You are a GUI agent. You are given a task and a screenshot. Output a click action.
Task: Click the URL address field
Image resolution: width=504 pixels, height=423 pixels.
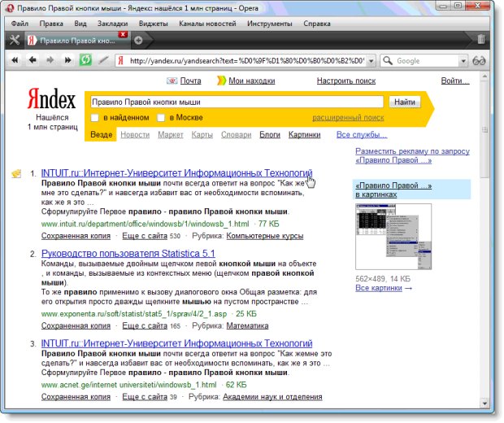tap(246, 61)
